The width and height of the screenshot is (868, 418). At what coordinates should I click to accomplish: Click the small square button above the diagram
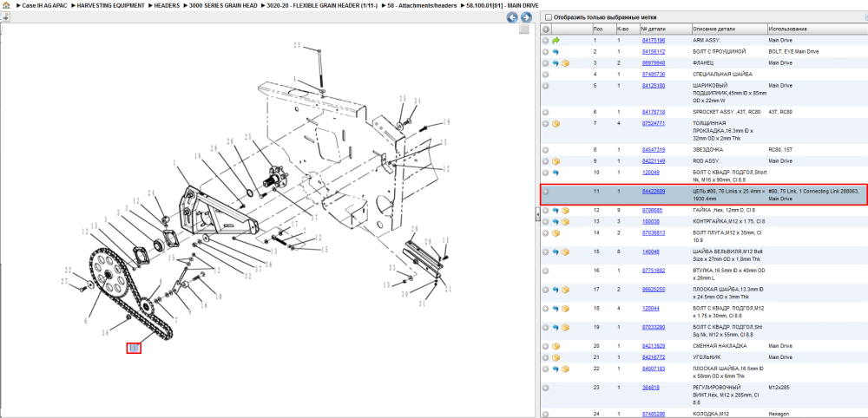[x=523, y=29]
